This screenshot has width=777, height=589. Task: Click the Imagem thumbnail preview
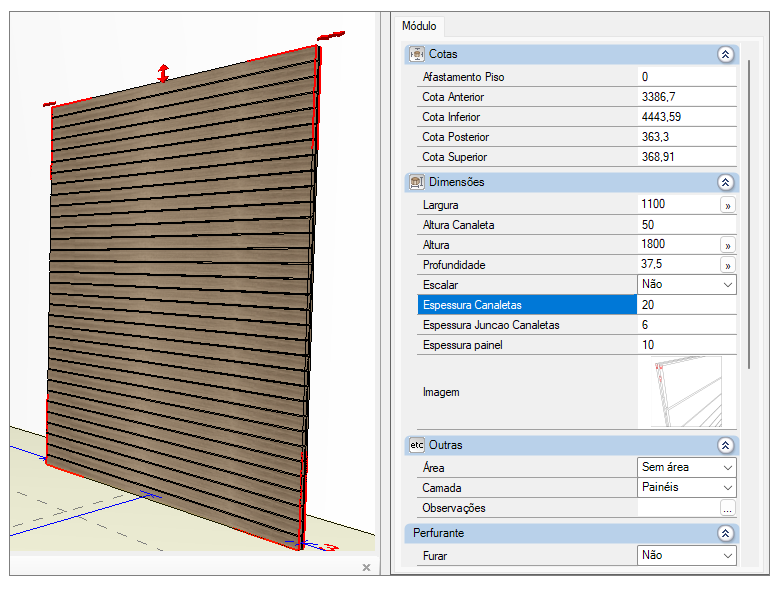686,391
